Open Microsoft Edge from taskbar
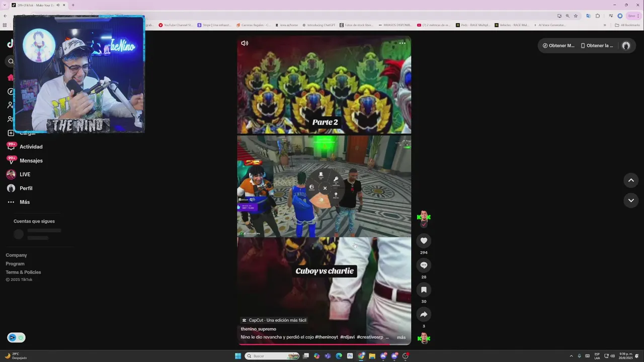The width and height of the screenshot is (644, 362). (339, 356)
